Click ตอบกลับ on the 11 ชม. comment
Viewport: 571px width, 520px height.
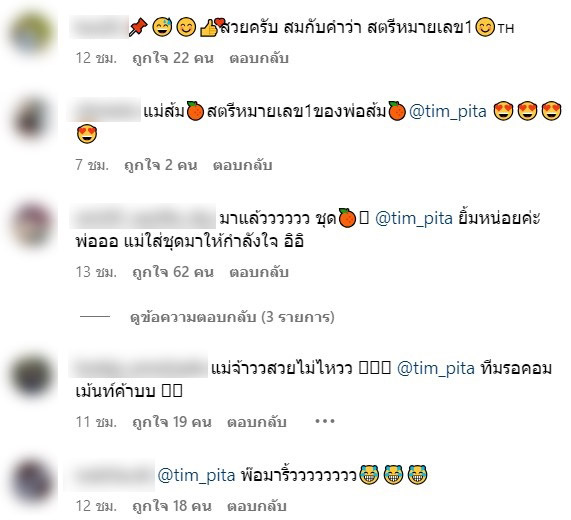(x=257, y=422)
